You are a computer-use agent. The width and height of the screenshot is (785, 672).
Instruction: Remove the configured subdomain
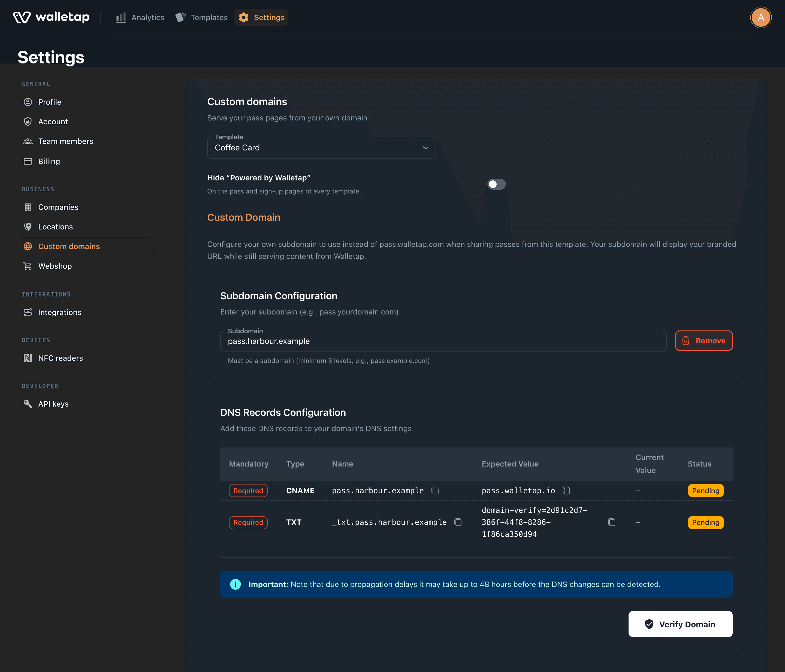pos(704,341)
